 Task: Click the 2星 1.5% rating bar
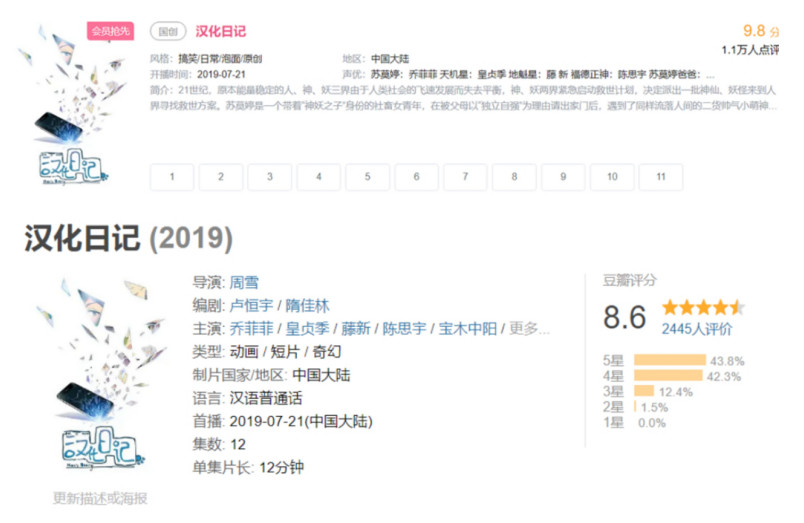635,407
